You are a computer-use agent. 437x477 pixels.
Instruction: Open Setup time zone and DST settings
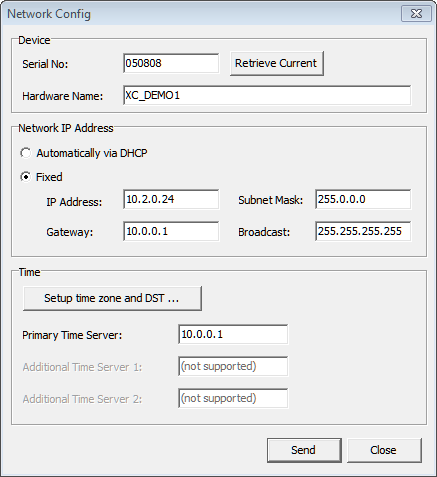112,298
